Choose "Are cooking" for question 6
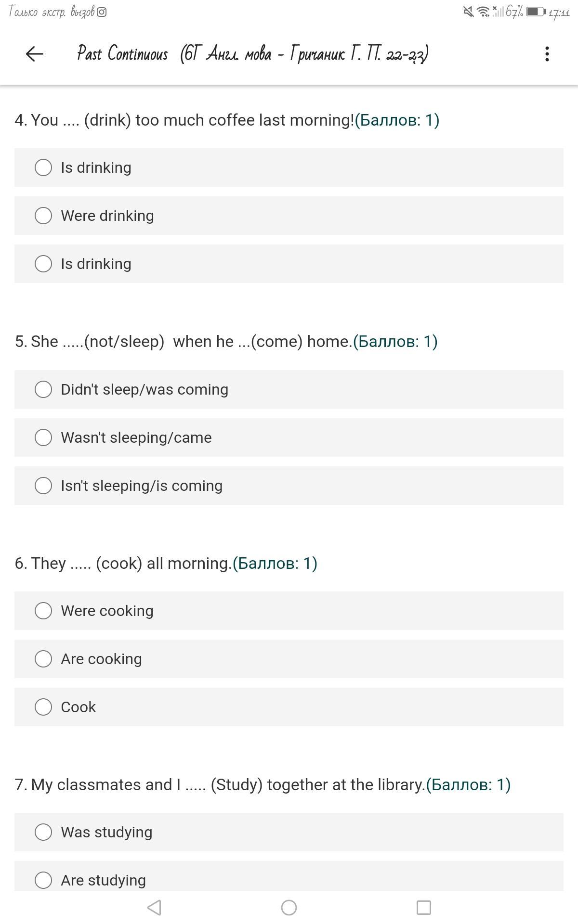 point(43,659)
